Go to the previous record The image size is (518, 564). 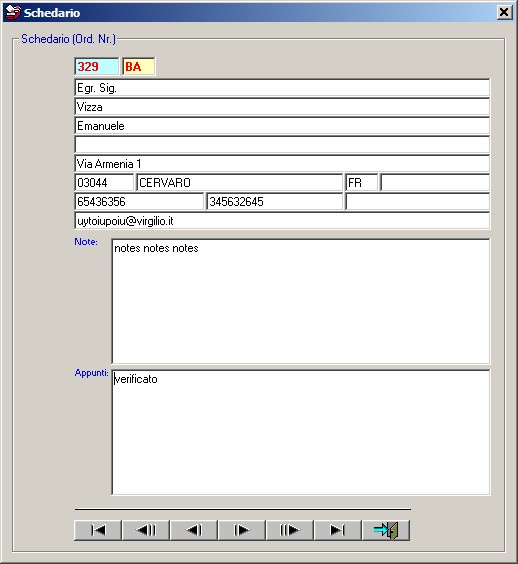point(194,530)
